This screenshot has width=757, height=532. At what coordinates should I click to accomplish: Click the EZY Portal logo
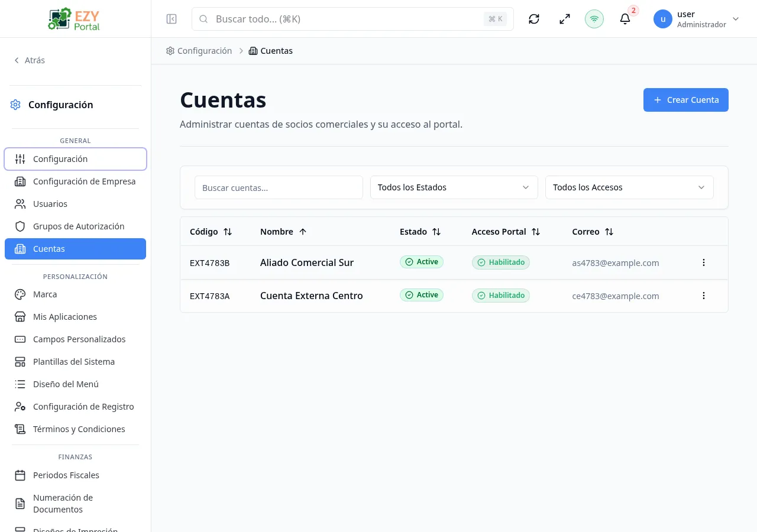click(x=75, y=19)
